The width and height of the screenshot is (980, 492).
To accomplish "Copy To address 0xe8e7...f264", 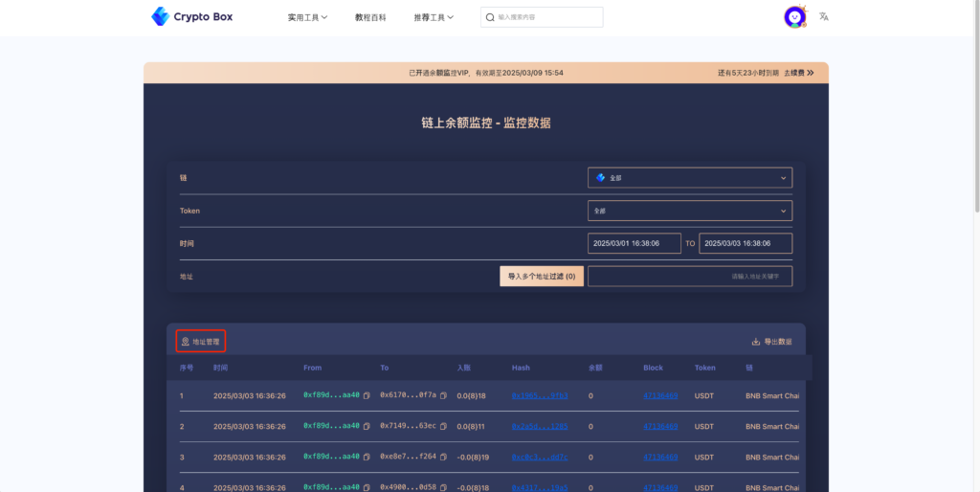I will (x=443, y=457).
